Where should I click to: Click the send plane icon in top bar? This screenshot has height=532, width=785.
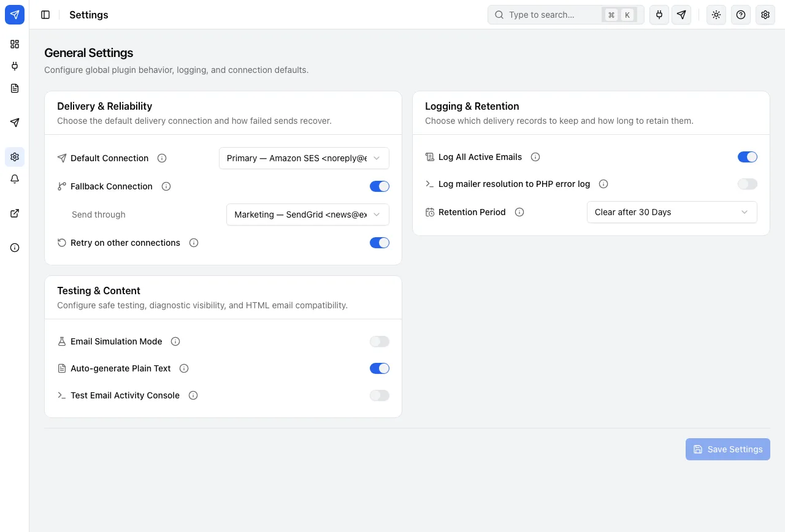click(681, 15)
